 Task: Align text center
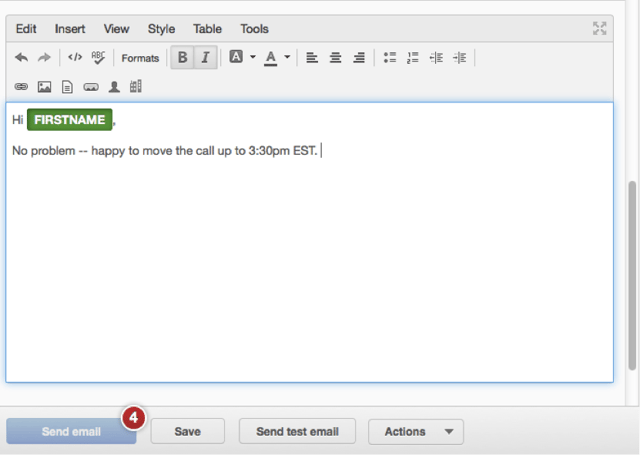[x=336, y=58]
